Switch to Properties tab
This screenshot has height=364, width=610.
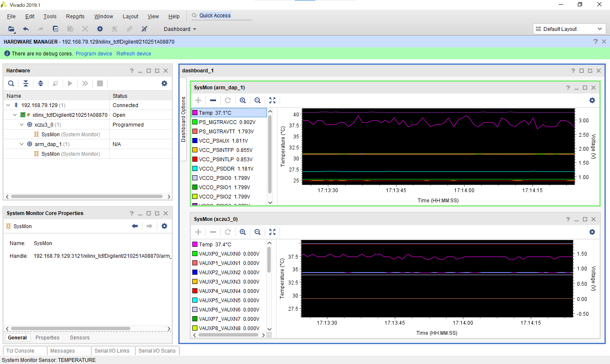point(47,338)
